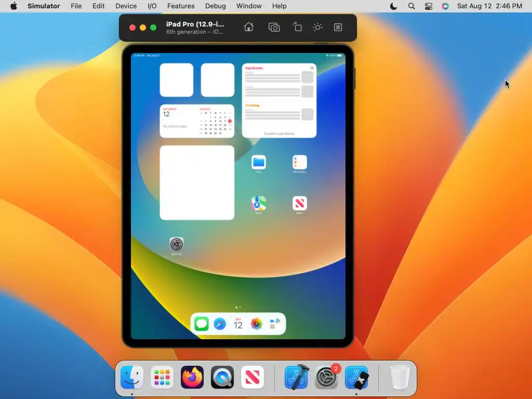The image size is (532, 399).
Task: Click the Simulator app icon in Dock
Action: [356, 377]
